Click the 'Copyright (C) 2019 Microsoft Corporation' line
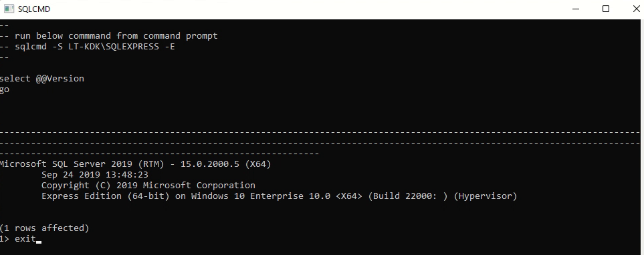 click(148, 186)
